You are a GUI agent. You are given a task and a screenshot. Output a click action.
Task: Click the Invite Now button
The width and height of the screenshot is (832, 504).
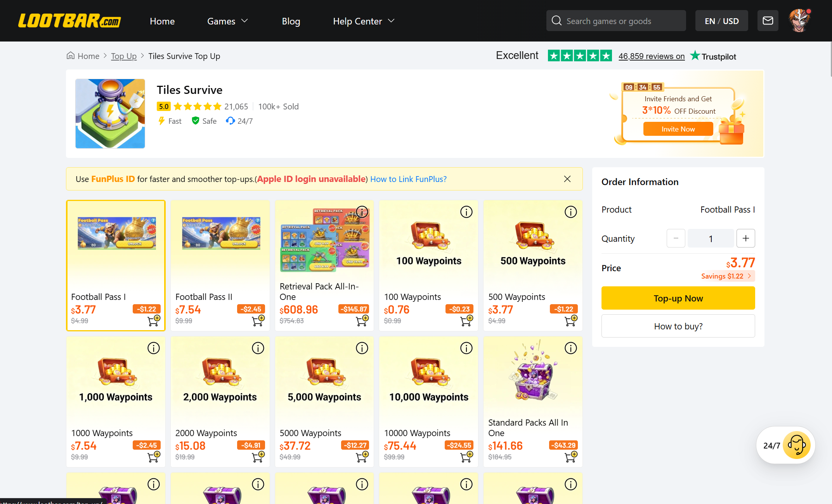[x=678, y=129]
